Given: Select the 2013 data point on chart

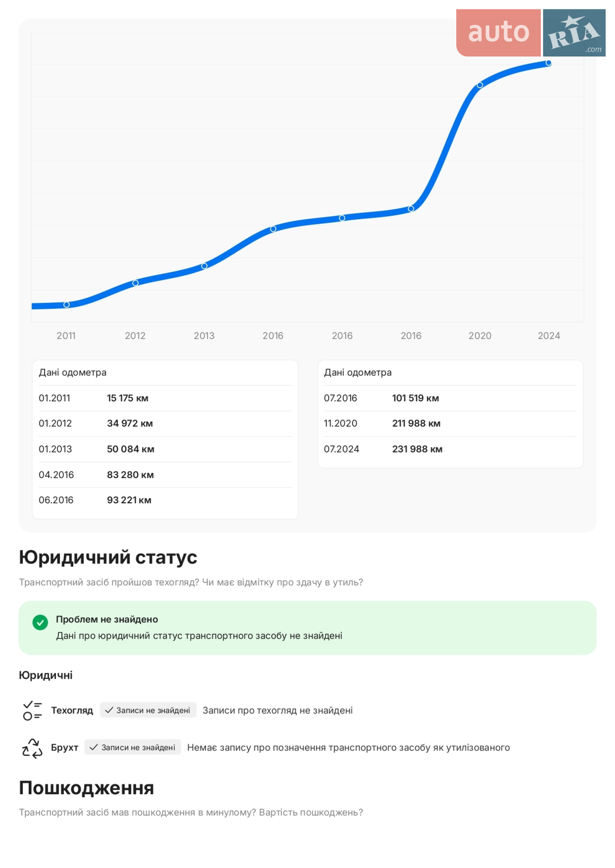Looking at the screenshot, I should coord(204,266).
